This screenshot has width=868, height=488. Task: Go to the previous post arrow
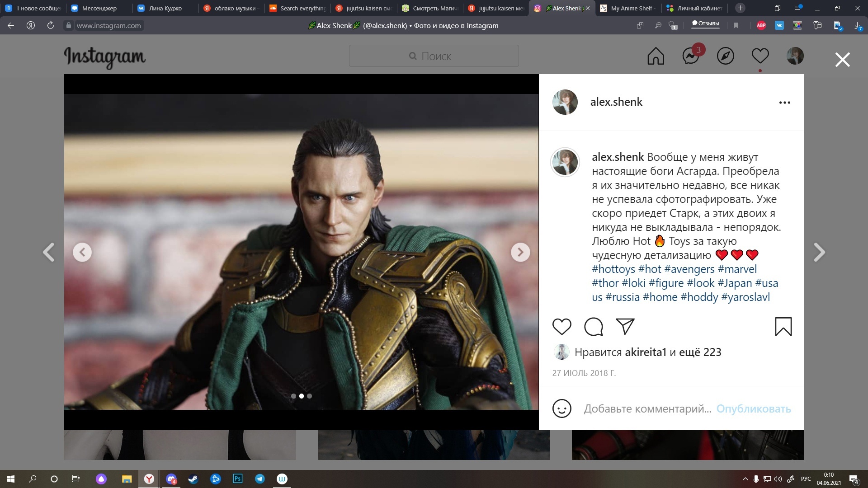click(x=49, y=252)
